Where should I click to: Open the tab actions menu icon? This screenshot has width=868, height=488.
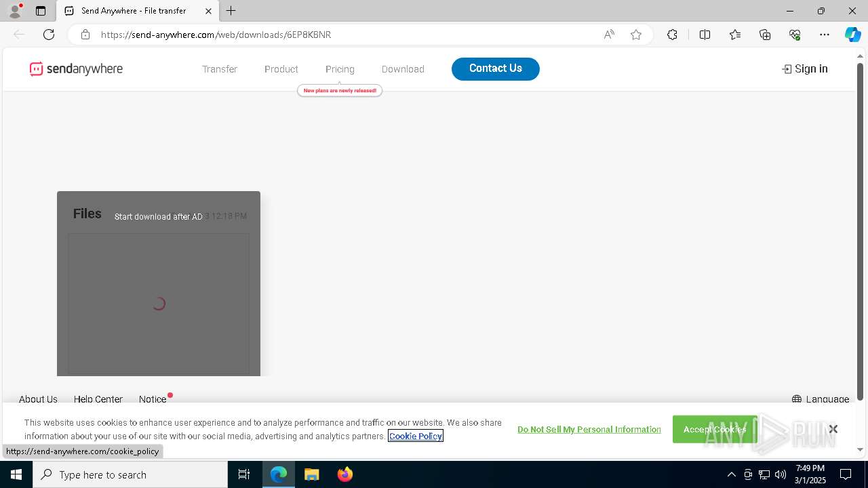[x=41, y=11]
